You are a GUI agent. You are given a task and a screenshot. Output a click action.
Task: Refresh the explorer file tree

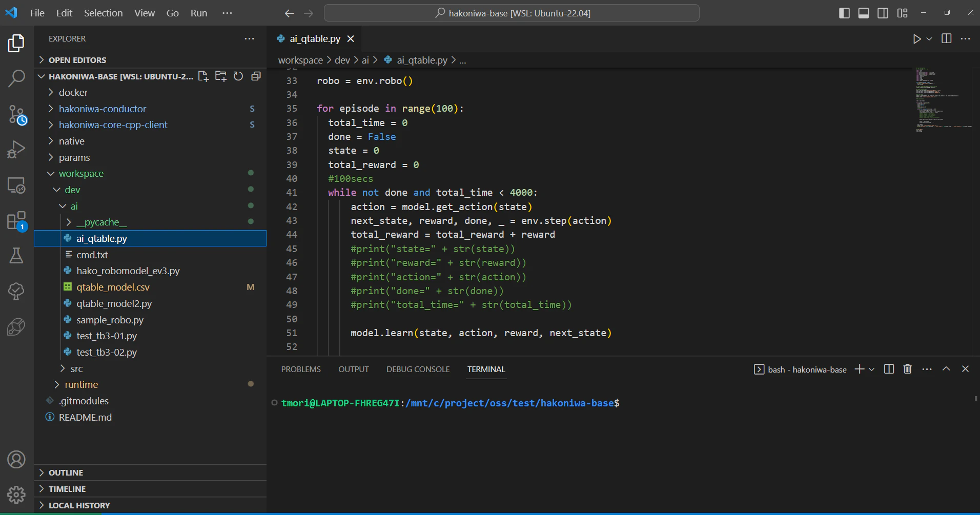[x=238, y=76]
